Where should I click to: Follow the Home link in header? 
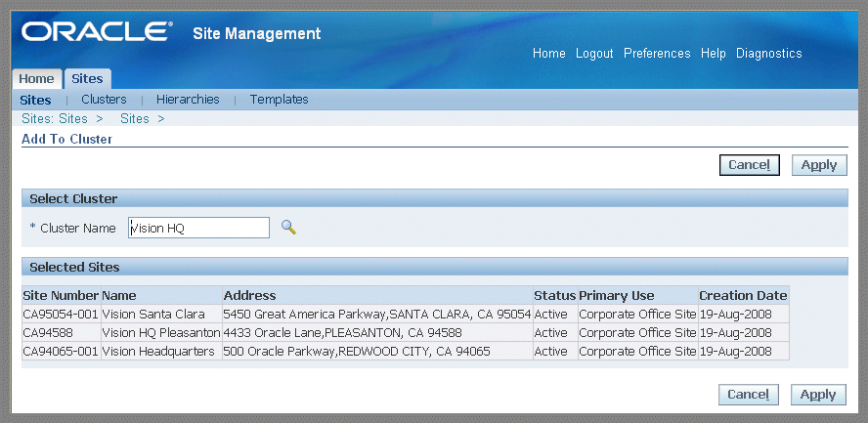point(549,54)
